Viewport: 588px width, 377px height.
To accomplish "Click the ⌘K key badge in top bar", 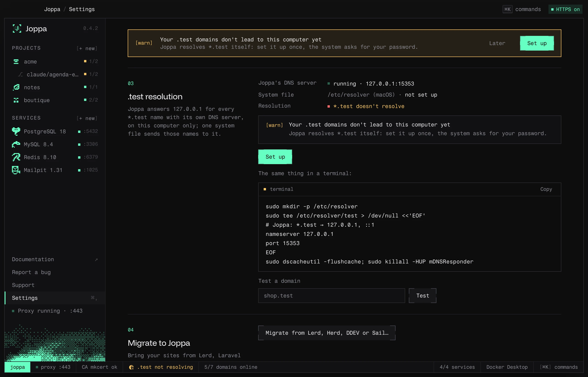I will pos(508,9).
